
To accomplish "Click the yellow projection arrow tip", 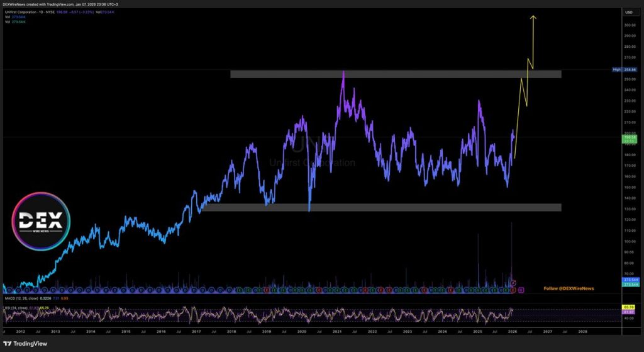I will (533, 16).
